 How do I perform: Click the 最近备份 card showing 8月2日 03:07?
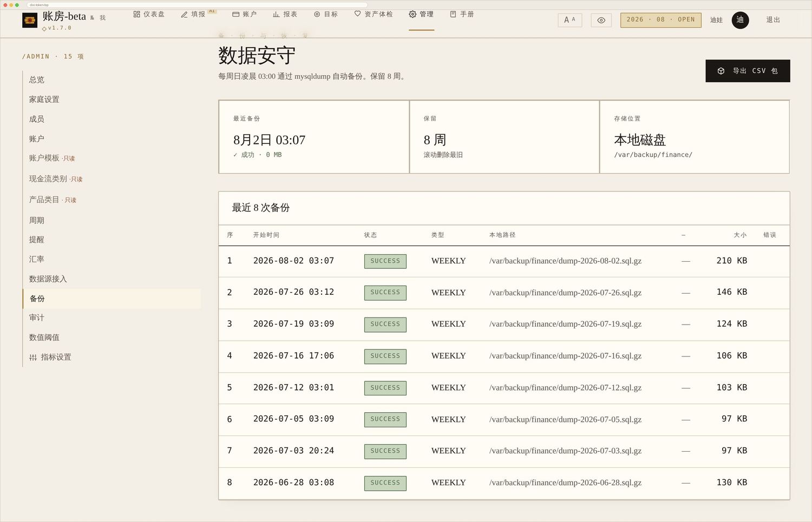click(314, 137)
